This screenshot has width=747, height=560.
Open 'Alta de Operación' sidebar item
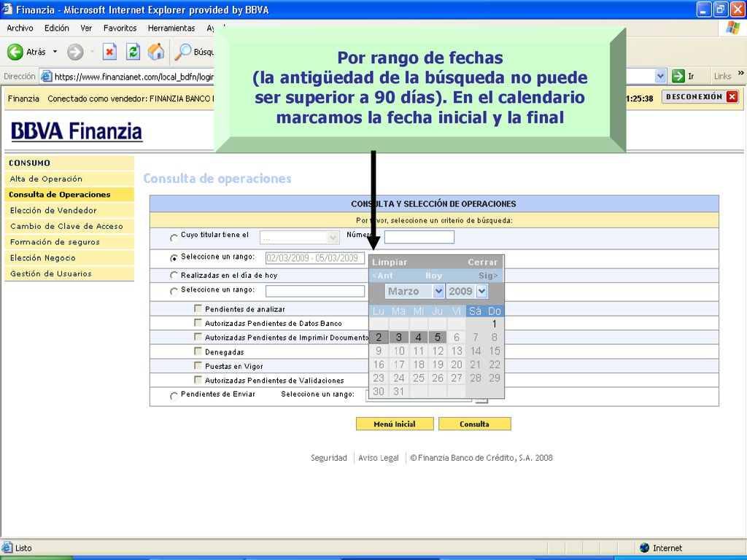point(69,179)
